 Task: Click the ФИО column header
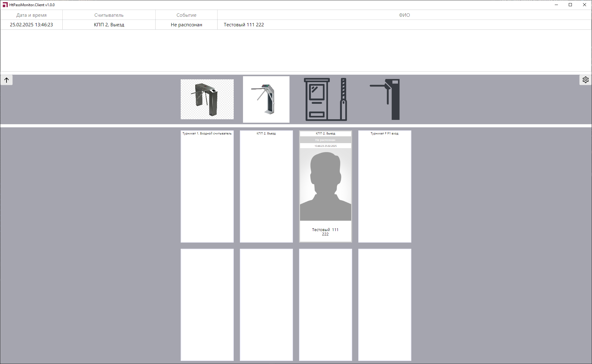pos(404,15)
